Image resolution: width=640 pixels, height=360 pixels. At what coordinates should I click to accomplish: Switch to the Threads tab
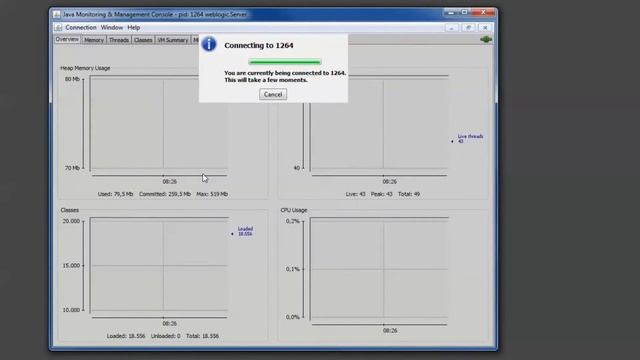click(119, 40)
